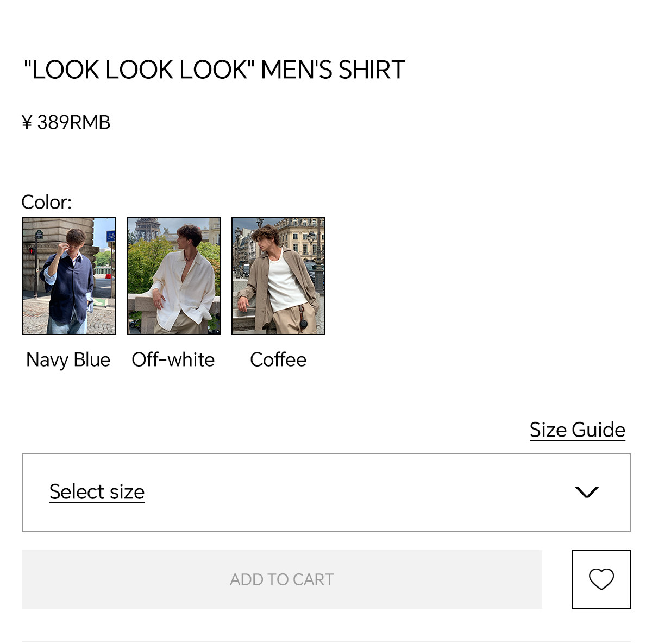The width and height of the screenshot is (652, 644).
Task: Click the "Navy Blue" color name label
Action: point(68,359)
